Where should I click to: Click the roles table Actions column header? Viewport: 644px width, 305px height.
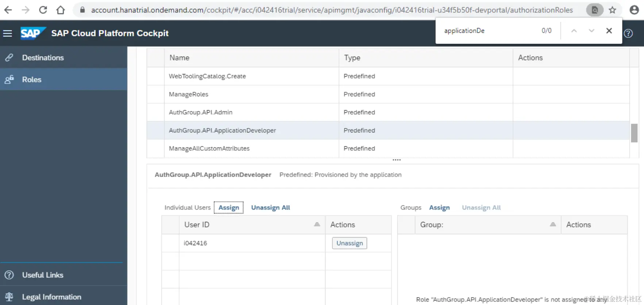tap(571, 58)
